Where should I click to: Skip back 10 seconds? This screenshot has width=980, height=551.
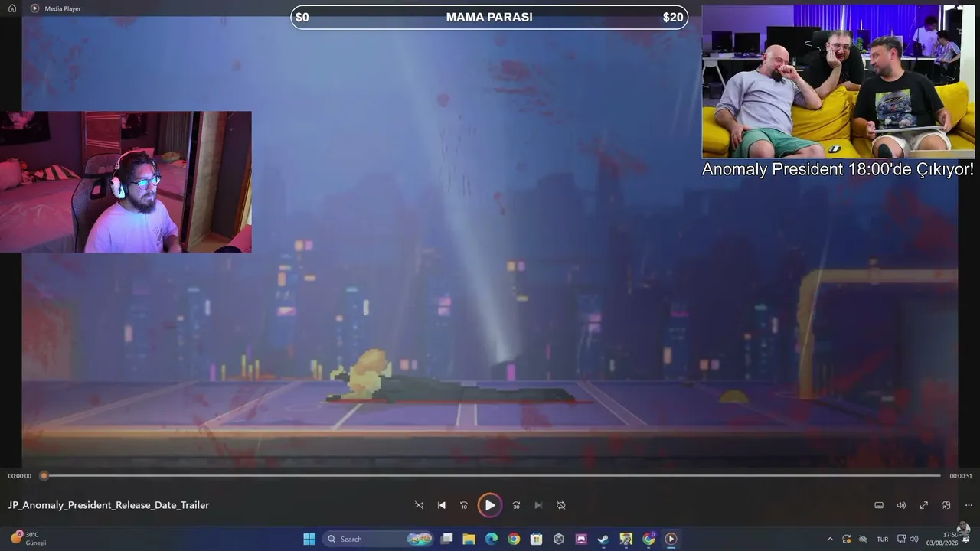click(x=464, y=505)
